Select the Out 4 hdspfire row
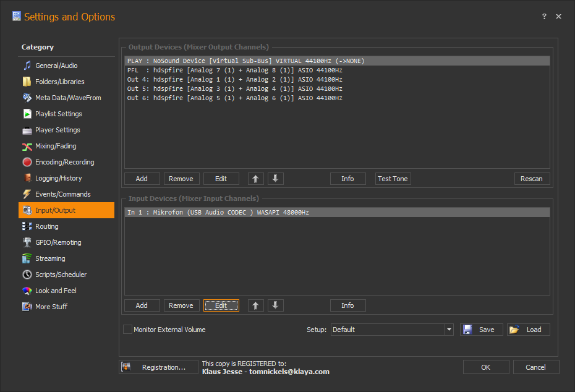This screenshot has height=392, width=575. (x=337, y=80)
